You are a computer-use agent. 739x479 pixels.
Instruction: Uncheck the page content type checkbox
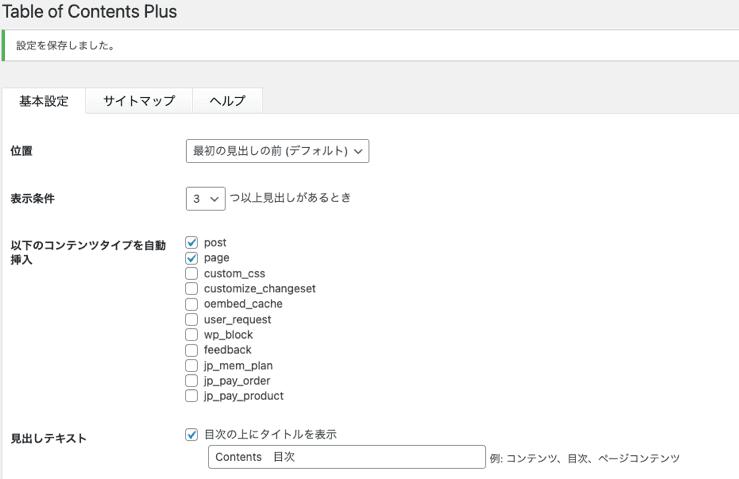click(x=191, y=258)
